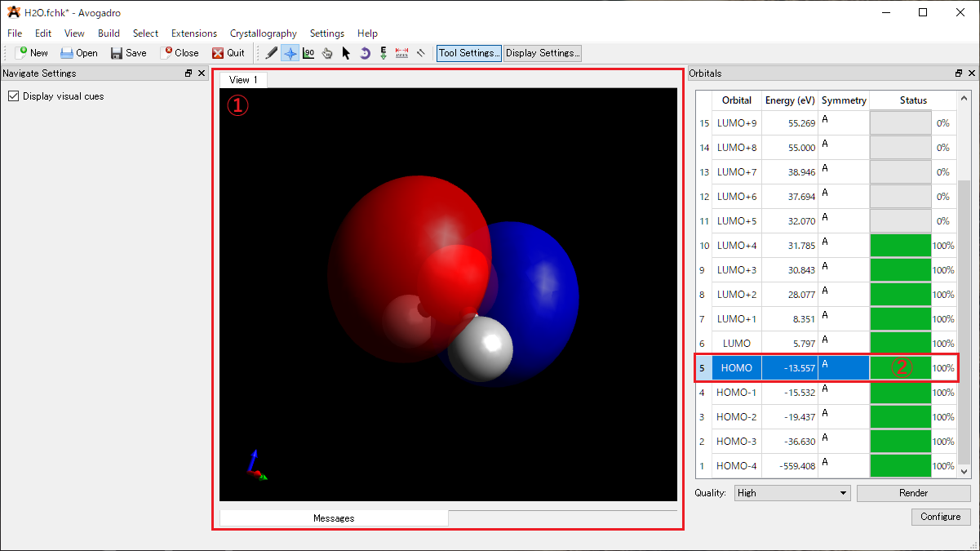Open the Crystallography menu
Viewport: 980px width, 551px height.
263,33
